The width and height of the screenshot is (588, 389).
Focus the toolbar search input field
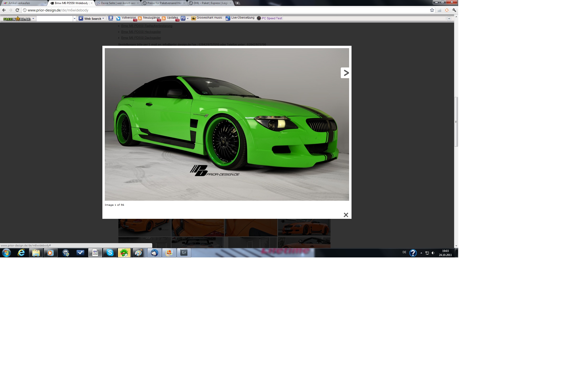(54, 19)
